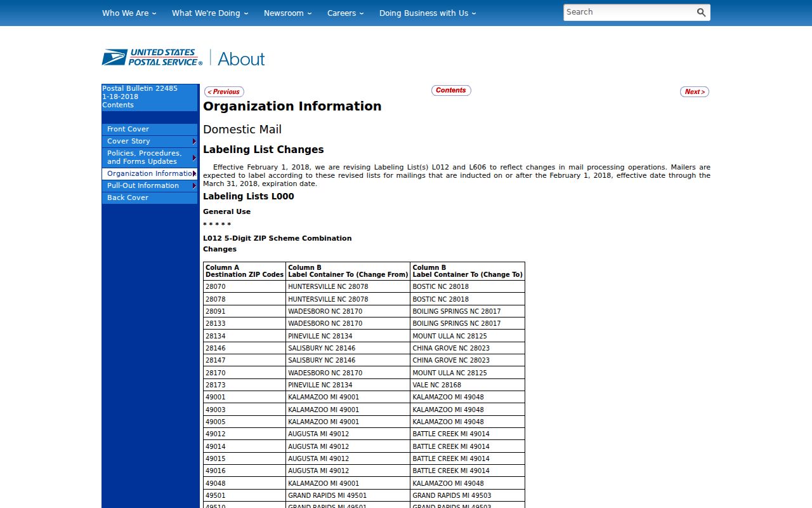The height and width of the screenshot is (508, 812).
Task: Click the PINEVILLE NC 28134 cell in row 28134
Action: 348,336
